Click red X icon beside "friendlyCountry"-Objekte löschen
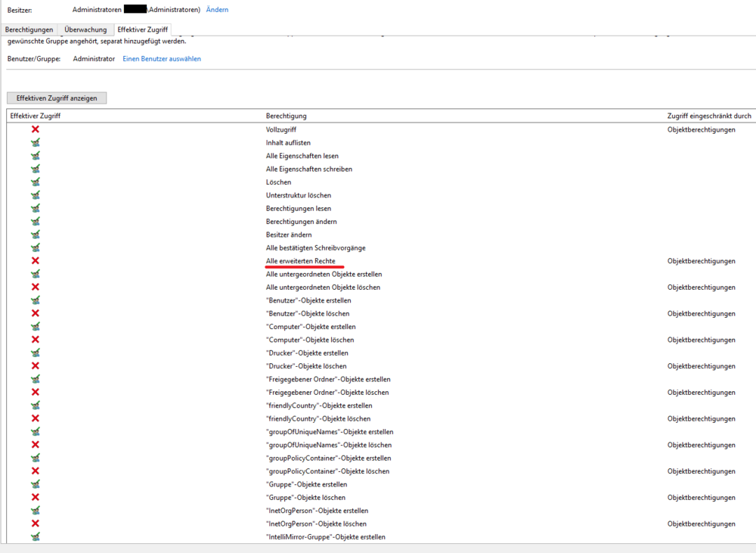The width and height of the screenshot is (756, 553). 35,418
